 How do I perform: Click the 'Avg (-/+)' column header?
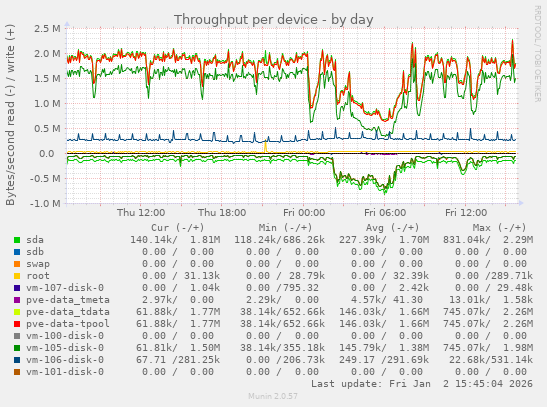[x=392, y=228]
